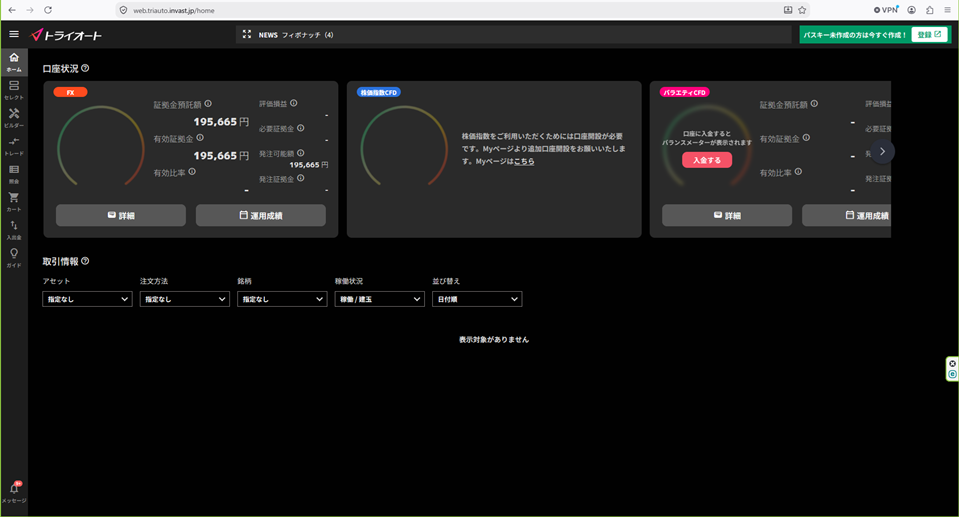Open メッセージ bell notifications
Image resolution: width=959 pixels, height=517 pixels.
click(x=13, y=491)
